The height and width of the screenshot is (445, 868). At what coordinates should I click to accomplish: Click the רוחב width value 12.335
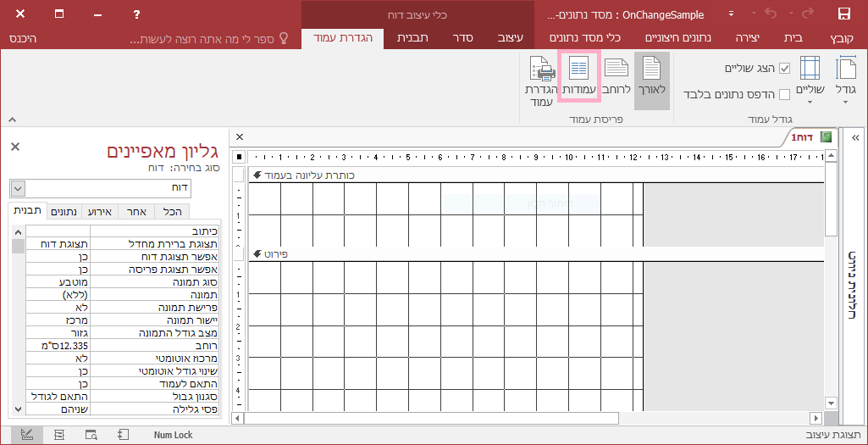(x=58, y=346)
